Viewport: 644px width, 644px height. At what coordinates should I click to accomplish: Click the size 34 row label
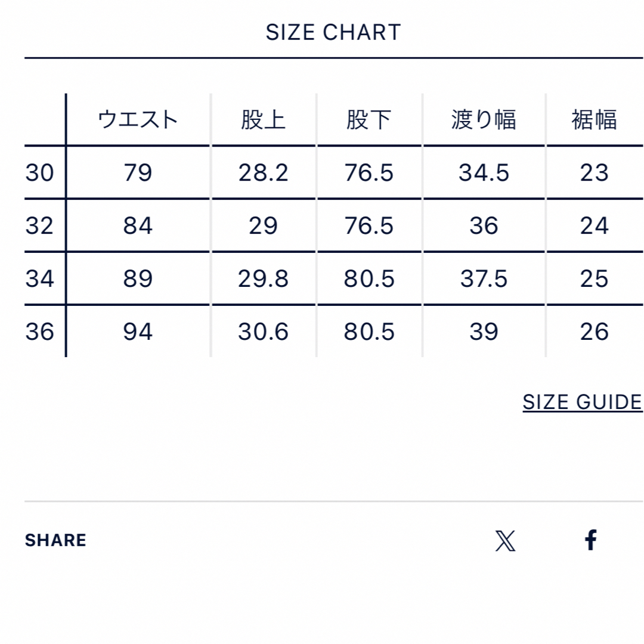click(39, 278)
